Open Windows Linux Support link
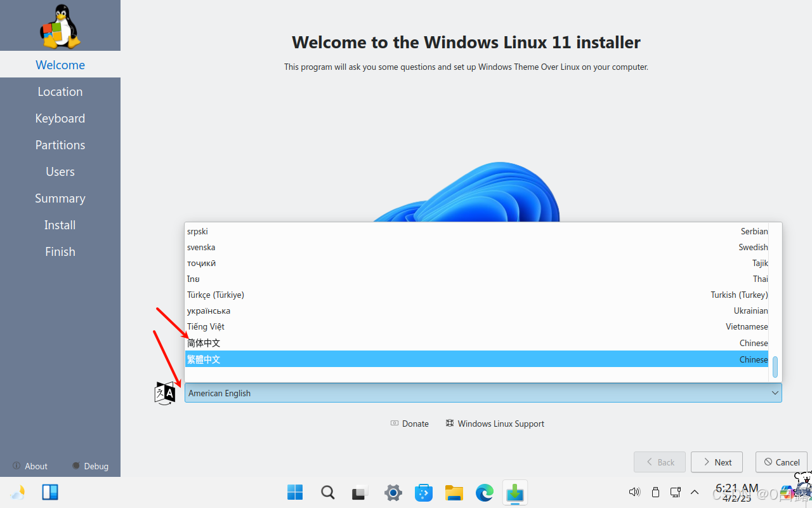This screenshot has height=508, width=812. [495, 424]
